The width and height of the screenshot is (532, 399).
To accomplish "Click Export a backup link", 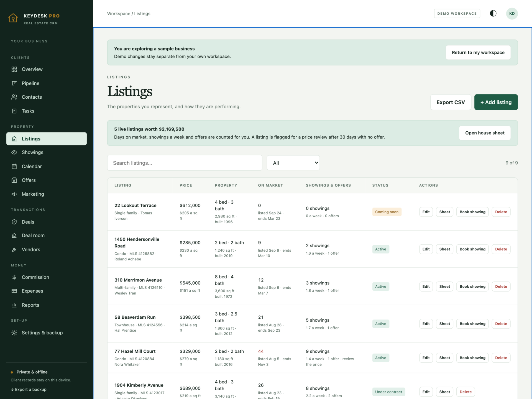I will coord(29,389).
